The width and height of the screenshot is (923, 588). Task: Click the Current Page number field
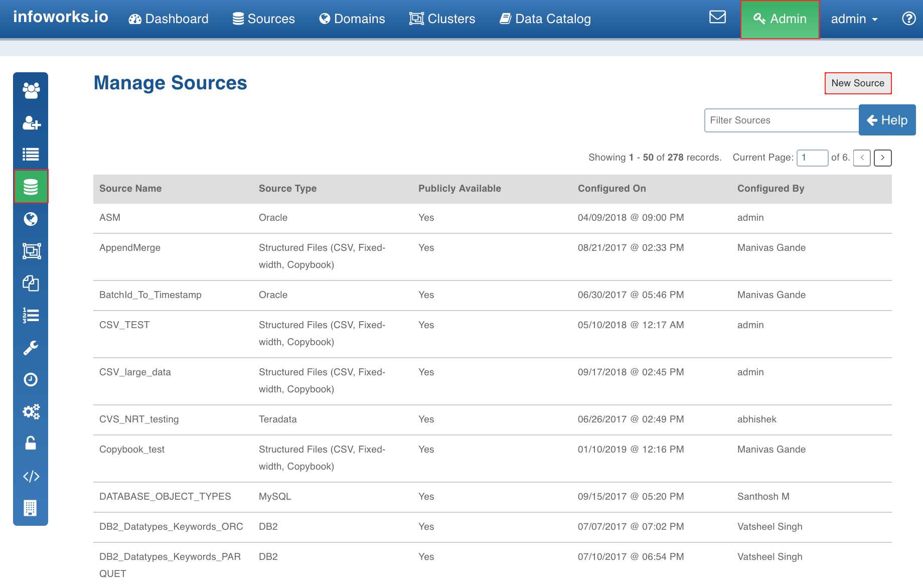(812, 158)
